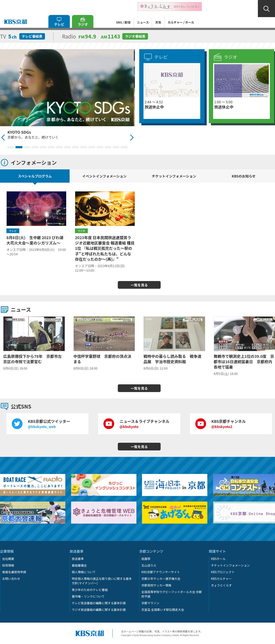The height and width of the screenshot is (644, 275).
Task: Open the KBS京都公式ツイッター Twitter icon
Action: tap(17, 424)
